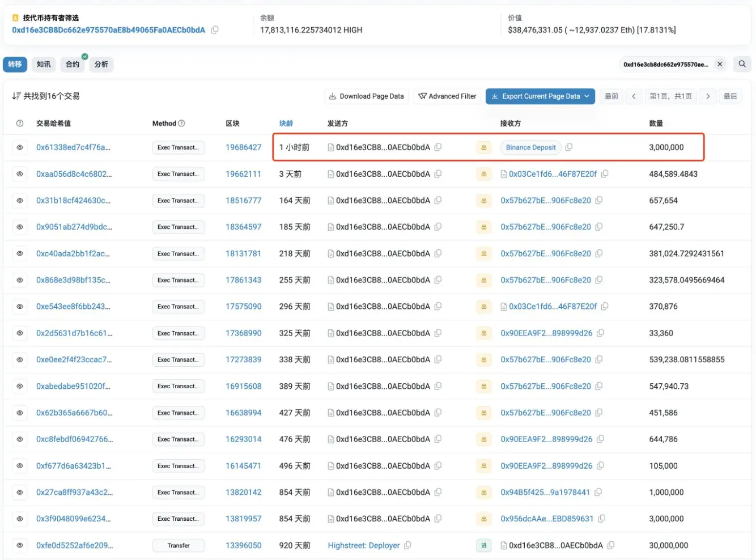Screen dimensions: 756x560
Task: Click the help icon in table header
Action: (x=20, y=124)
